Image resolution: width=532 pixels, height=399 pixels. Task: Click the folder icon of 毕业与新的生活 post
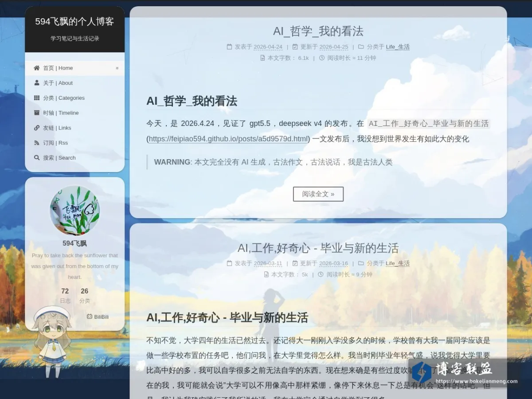point(361,263)
